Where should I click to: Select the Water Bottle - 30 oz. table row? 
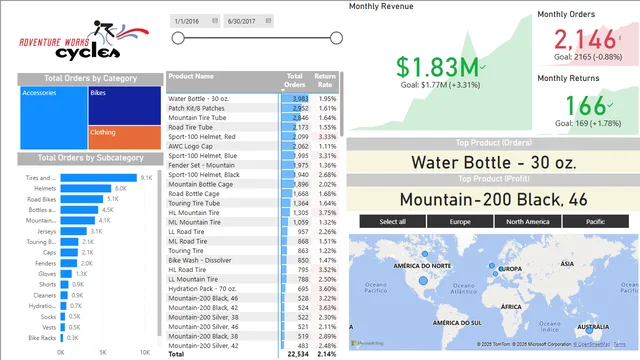tap(252, 99)
